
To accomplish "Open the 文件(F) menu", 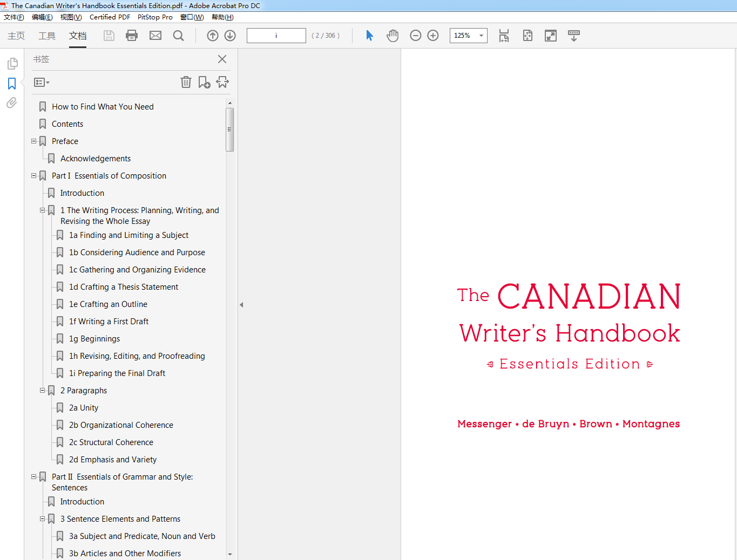I will (x=14, y=17).
